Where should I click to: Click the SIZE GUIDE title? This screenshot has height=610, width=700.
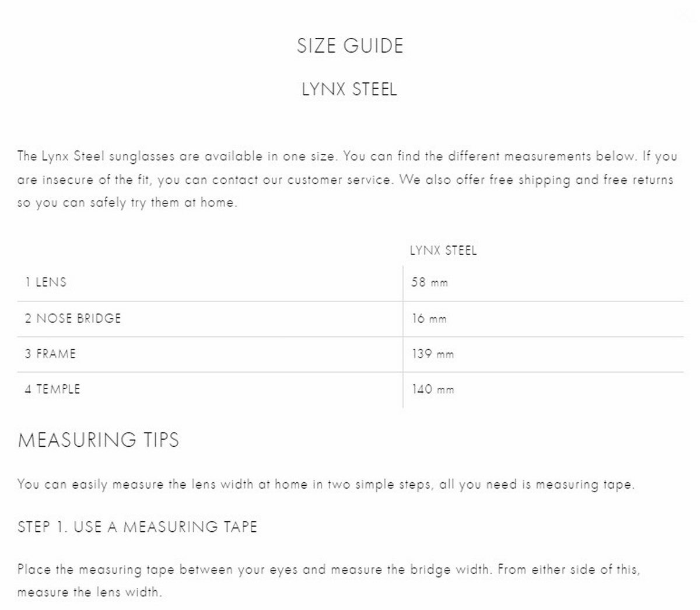click(350, 46)
